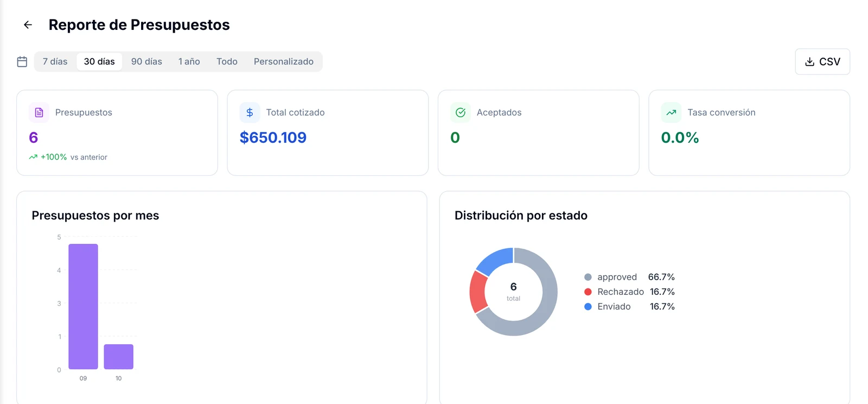The image size is (868, 404).
Task: Click the Total cotizado label
Action: [x=295, y=112]
